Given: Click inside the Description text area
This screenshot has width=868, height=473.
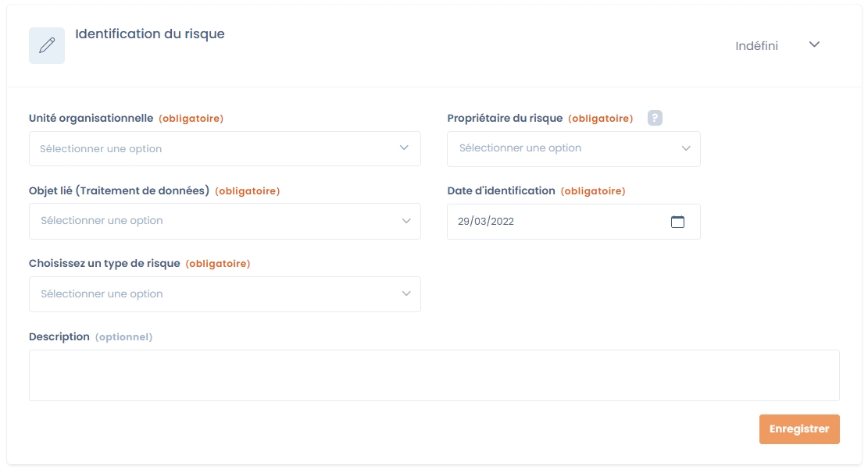Looking at the screenshot, I should pyautogui.click(x=434, y=375).
